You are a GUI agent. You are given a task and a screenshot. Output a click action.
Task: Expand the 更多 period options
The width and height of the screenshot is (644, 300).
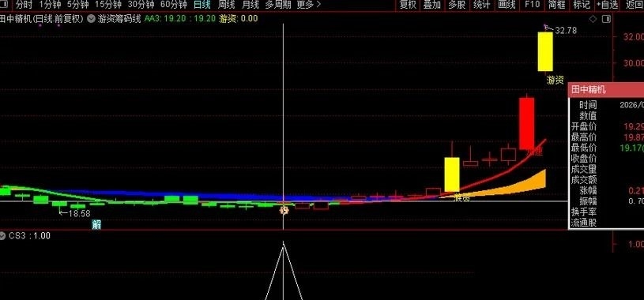coord(308,5)
